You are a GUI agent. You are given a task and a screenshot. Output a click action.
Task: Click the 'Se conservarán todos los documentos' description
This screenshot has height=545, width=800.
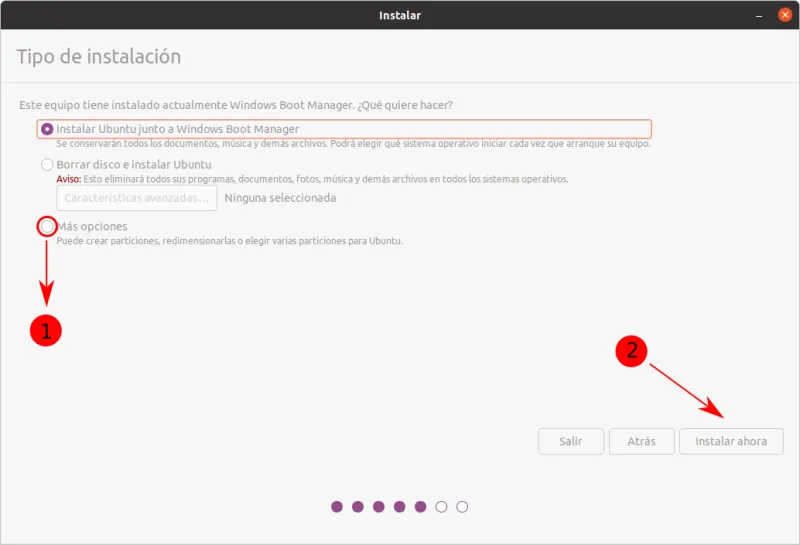tap(353, 144)
